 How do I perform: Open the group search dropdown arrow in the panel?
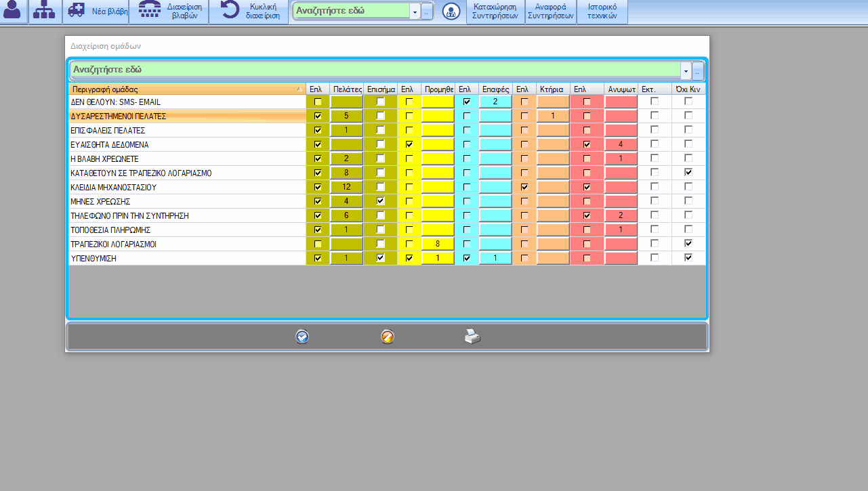click(x=686, y=70)
